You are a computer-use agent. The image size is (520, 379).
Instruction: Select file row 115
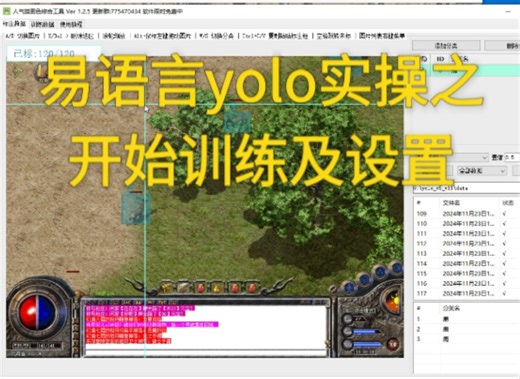tap(467, 274)
